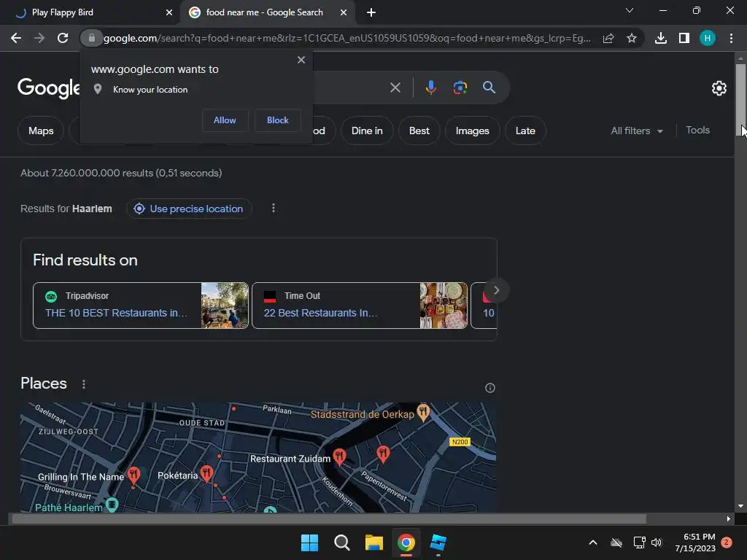Allow google.com to know location
Viewport: 747px width, 560px height.
point(225,120)
